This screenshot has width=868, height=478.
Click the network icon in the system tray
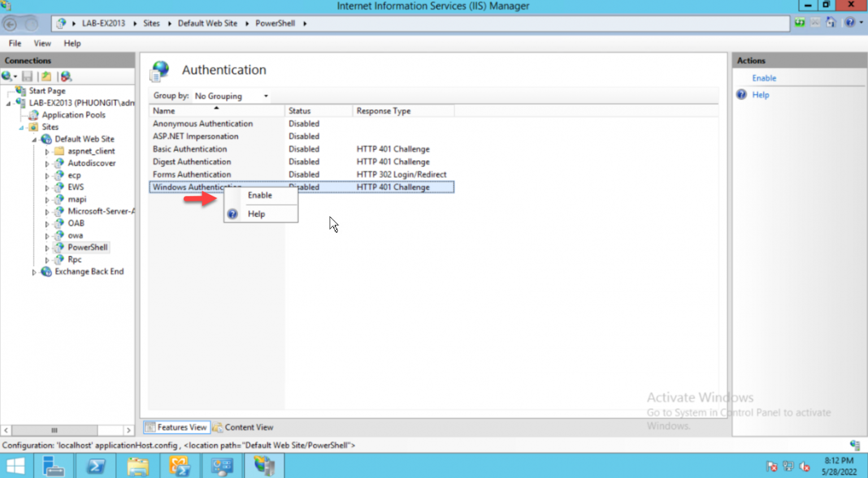click(788, 466)
